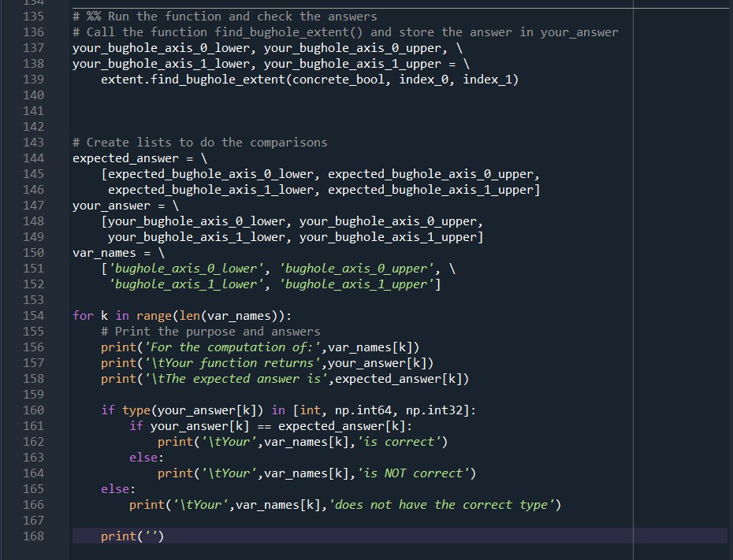Click string 'is correct' on line 162
Screen dimensions: 733x560
click(398, 442)
